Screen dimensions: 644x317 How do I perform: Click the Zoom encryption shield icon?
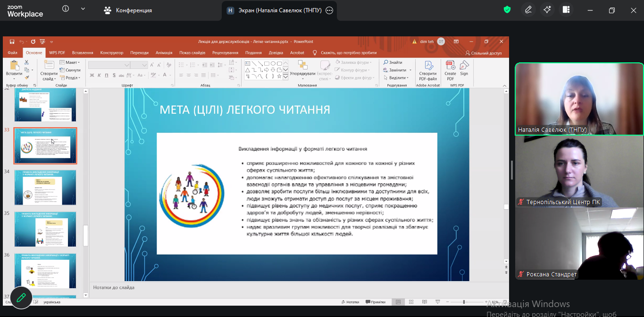tap(507, 10)
